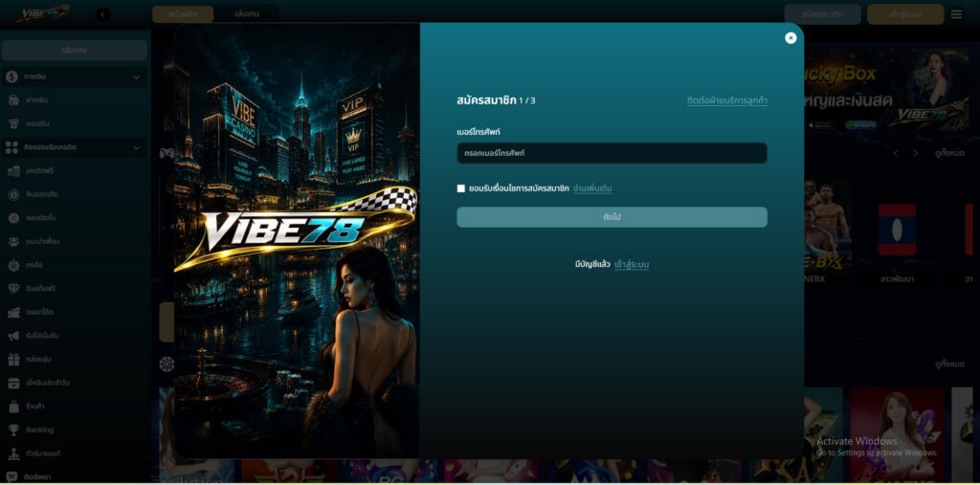This screenshot has height=485, width=980.
Task: Open the brand agent podium icon
Action: point(13,453)
